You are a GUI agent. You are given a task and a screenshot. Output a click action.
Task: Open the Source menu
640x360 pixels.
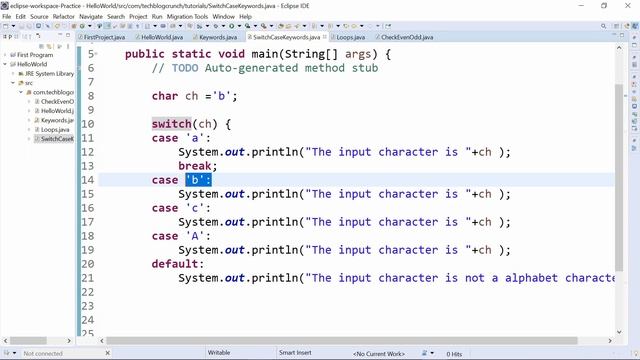click(39, 17)
